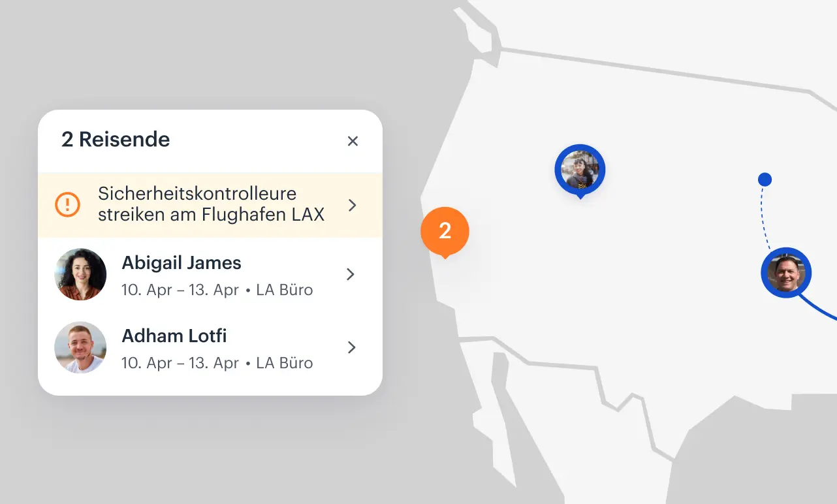The height and width of the screenshot is (504, 837).
Task: Click Adham Lotfi's LA Büro location label
Action: coord(285,363)
